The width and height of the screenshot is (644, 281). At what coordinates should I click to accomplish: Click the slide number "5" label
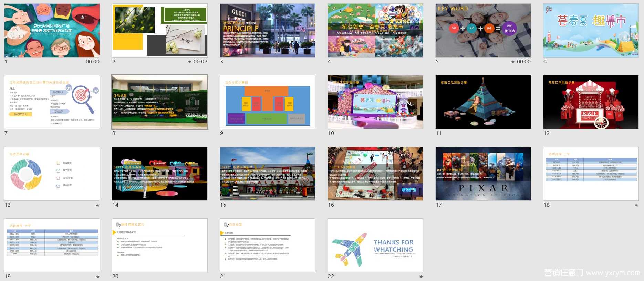pyautogui.click(x=437, y=62)
